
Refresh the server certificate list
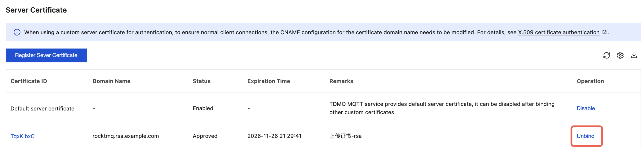[606, 55]
